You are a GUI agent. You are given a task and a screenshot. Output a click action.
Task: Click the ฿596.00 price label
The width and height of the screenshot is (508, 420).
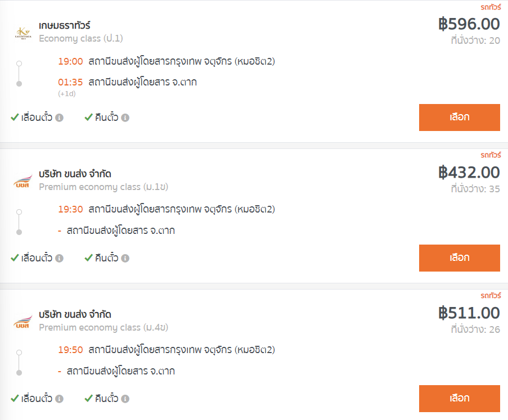(x=469, y=24)
